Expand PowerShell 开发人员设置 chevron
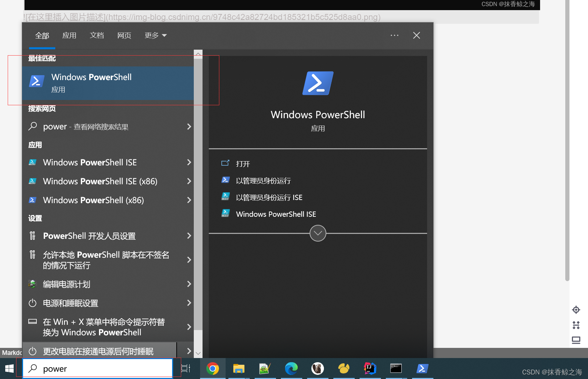588x379 pixels. tap(189, 236)
